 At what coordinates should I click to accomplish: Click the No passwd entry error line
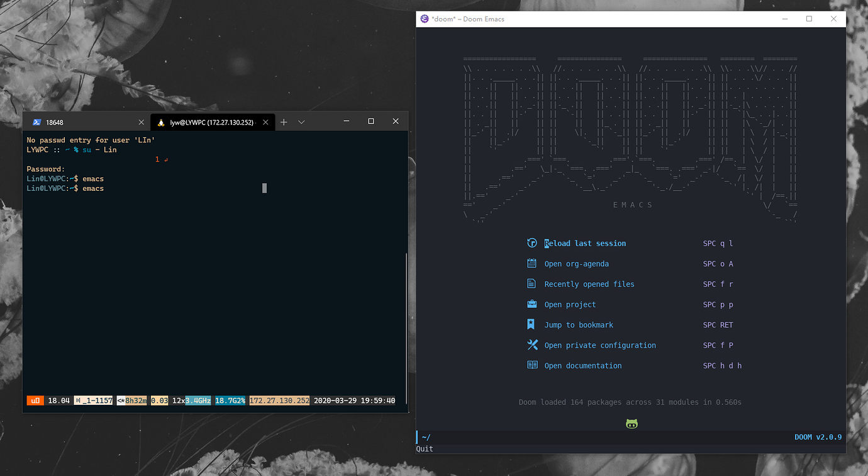(91, 140)
